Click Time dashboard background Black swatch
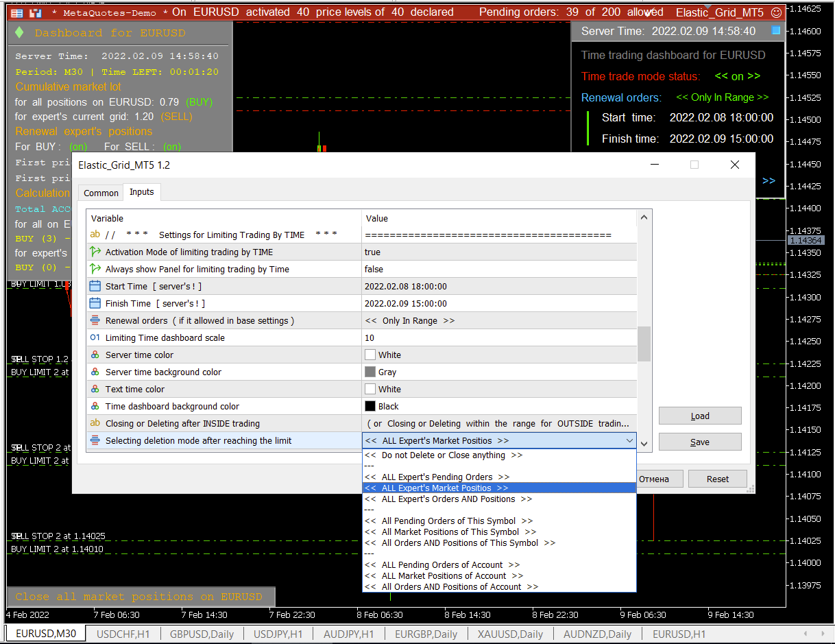 coord(370,407)
